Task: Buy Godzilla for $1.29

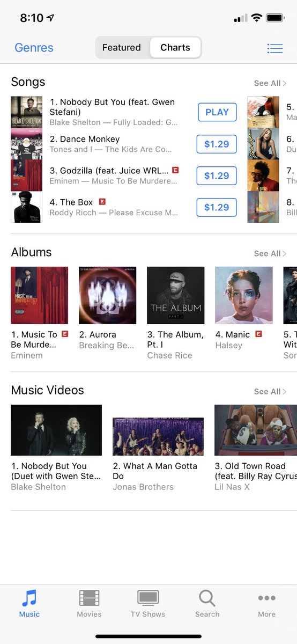Action: point(217,175)
